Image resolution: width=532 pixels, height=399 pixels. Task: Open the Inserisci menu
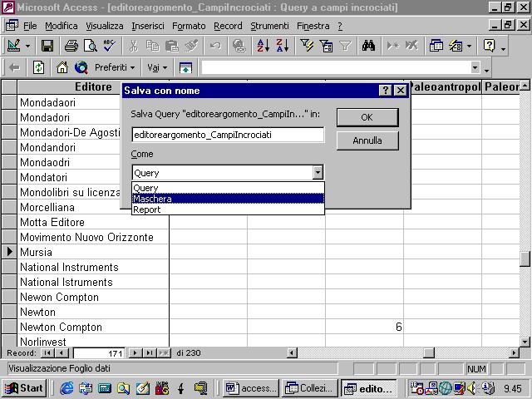coord(148,26)
